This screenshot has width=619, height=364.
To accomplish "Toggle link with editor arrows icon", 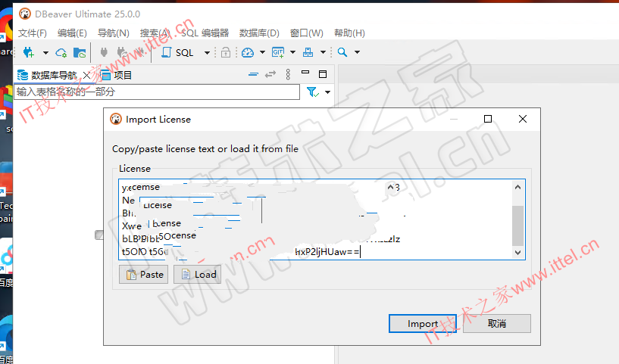I will click(x=270, y=74).
